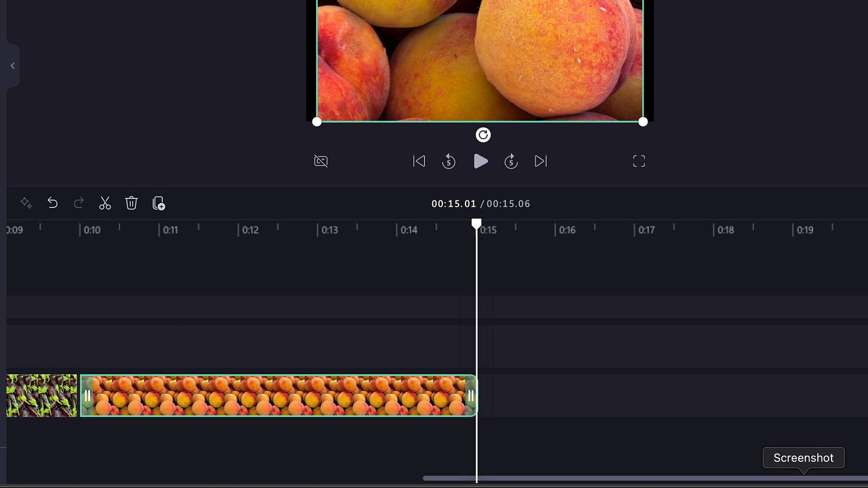
Task: Delete the selected clip with the trash icon
Action: point(132,203)
